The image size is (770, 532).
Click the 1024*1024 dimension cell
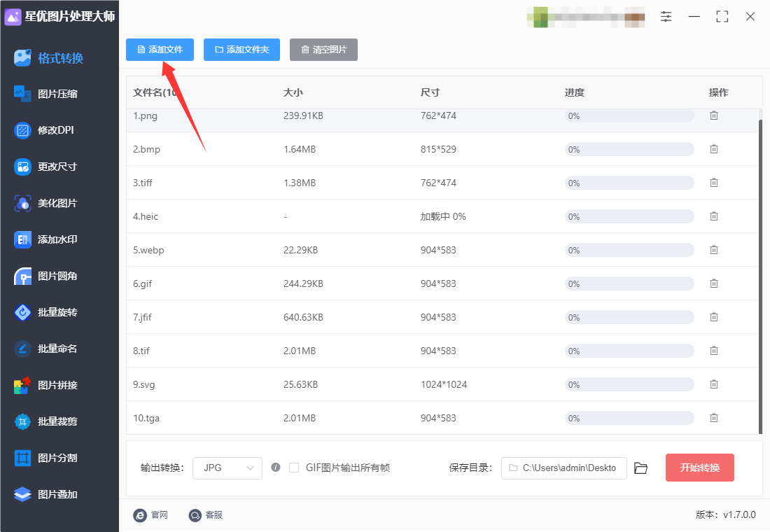click(444, 384)
